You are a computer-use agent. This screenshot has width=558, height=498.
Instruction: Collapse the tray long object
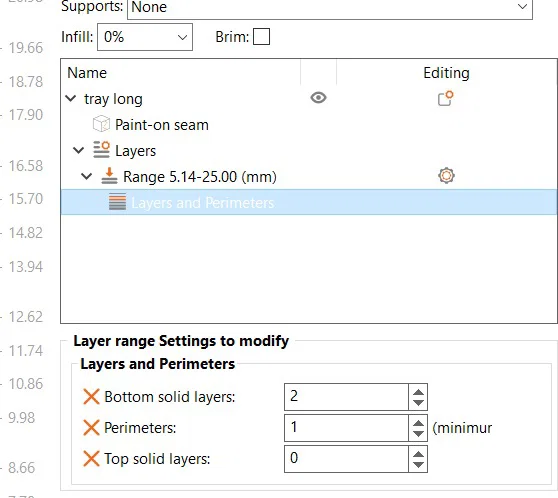pyautogui.click(x=71, y=98)
